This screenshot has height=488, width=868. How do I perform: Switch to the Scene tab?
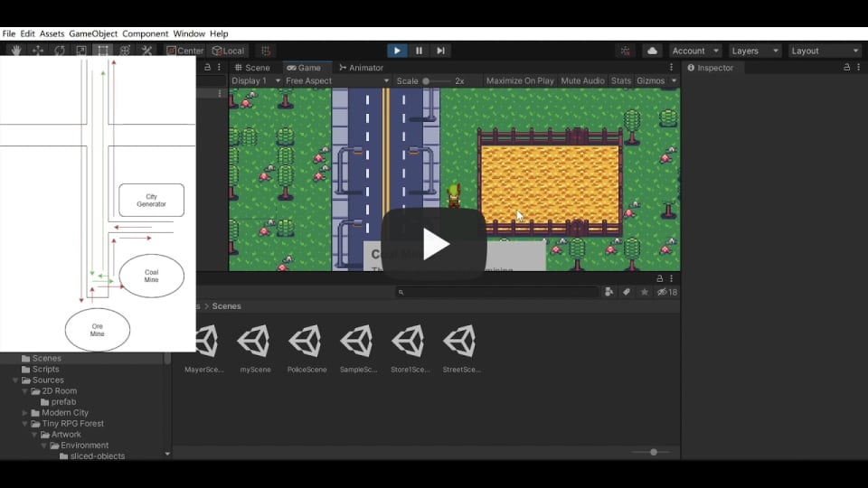(252, 68)
